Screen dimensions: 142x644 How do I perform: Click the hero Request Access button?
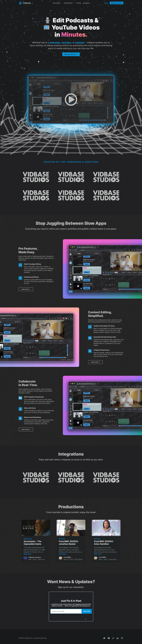point(71,54)
